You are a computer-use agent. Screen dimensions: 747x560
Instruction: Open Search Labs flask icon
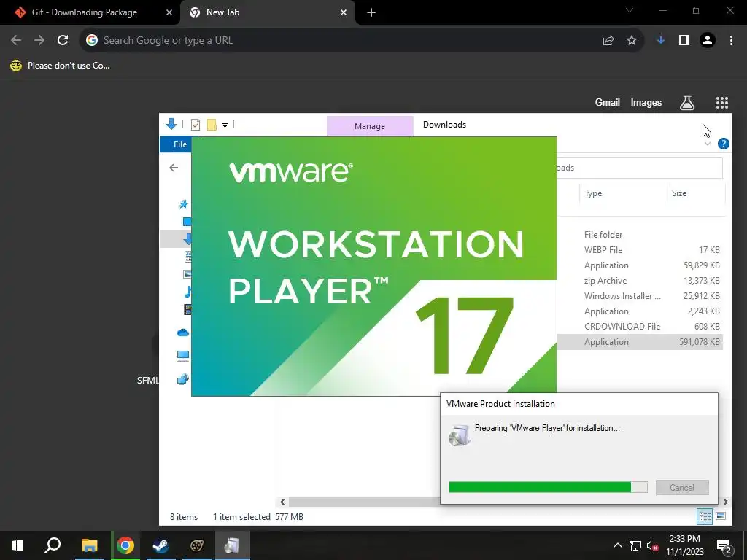point(687,102)
